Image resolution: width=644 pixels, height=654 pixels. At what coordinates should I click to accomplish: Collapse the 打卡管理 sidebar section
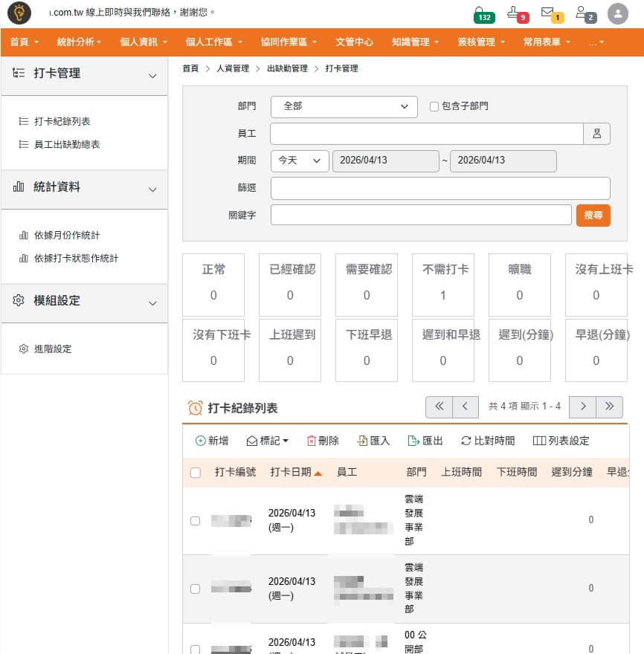(152, 75)
